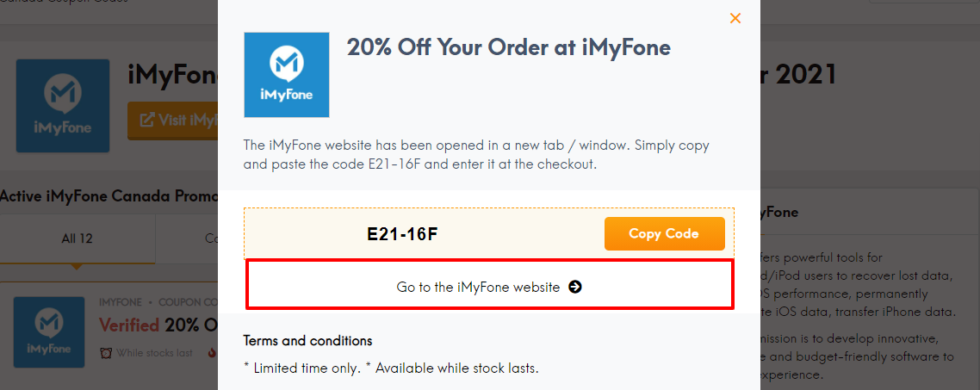This screenshot has width=980, height=390.
Task: Switch to the All 12 tab
Action: tap(77, 238)
